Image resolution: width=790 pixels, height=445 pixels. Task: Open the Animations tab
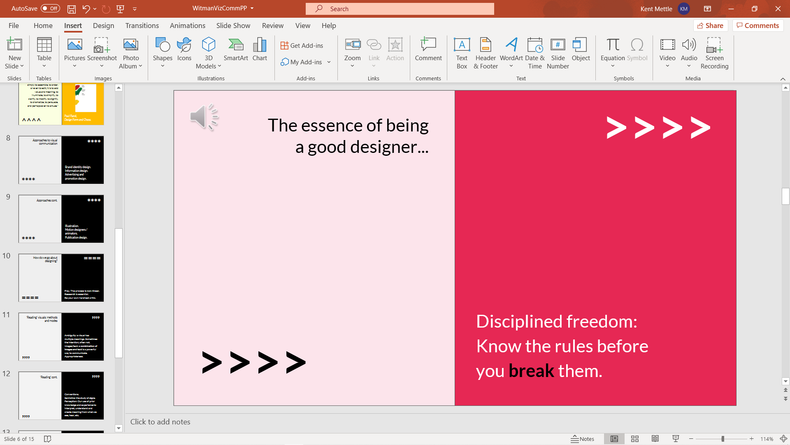pyautogui.click(x=188, y=25)
